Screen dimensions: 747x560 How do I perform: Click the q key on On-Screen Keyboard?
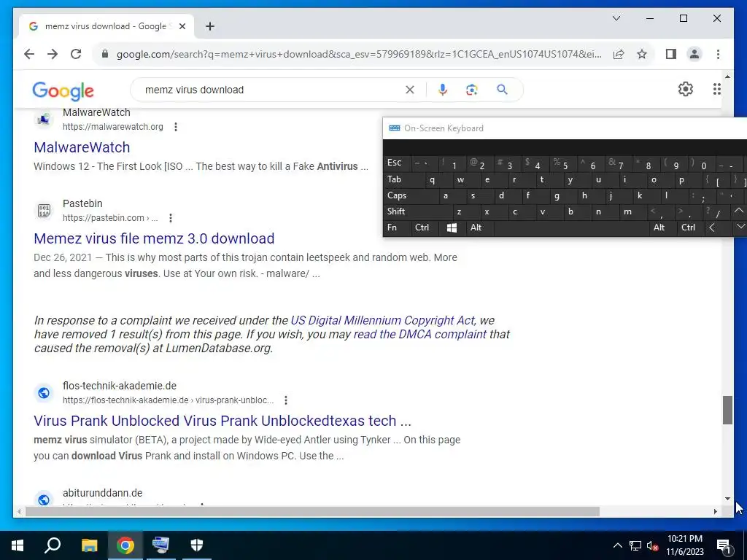pyautogui.click(x=438, y=179)
